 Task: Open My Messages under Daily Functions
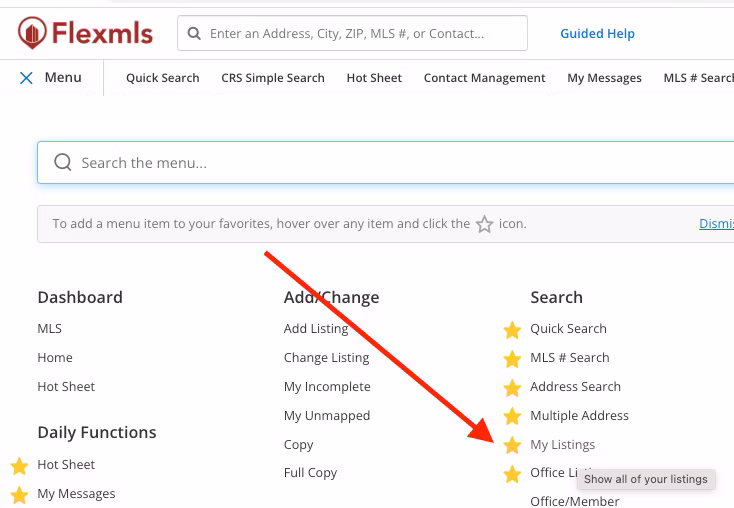click(76, 494)
